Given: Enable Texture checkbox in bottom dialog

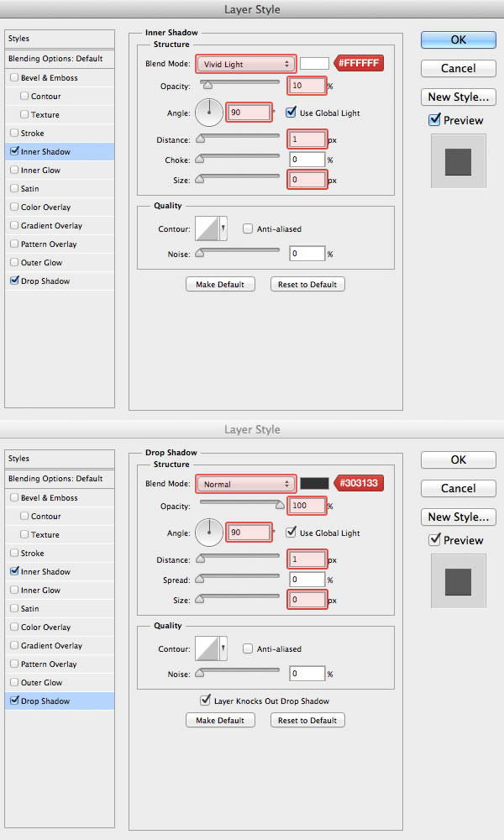Looking at the screenshot, I should [x=24, y=534].
